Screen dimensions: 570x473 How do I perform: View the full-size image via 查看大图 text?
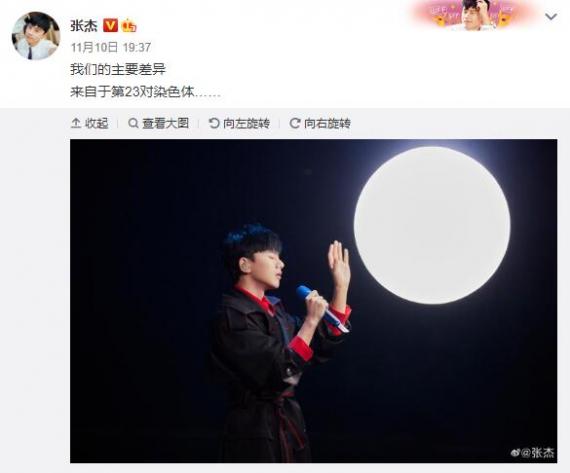click(x=165, y=123)
